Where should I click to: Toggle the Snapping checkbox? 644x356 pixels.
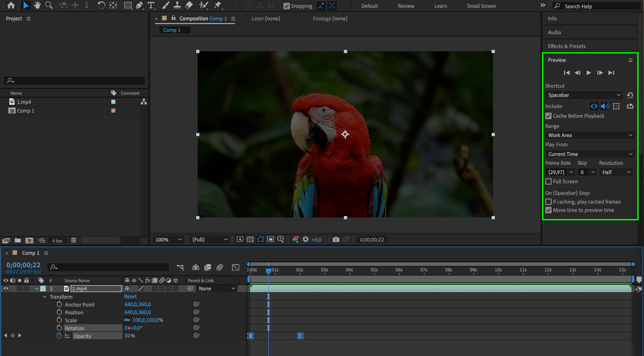(x=286, y=6)
